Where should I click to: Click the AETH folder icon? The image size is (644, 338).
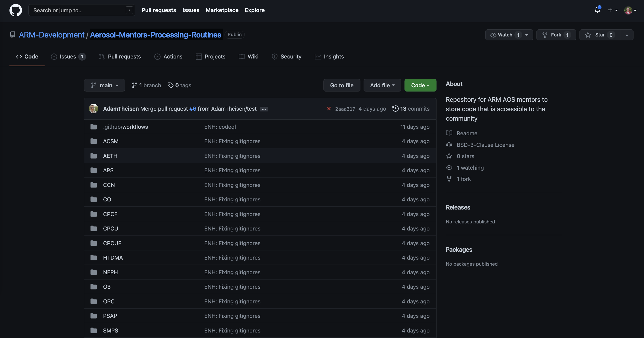coord(94,156)
